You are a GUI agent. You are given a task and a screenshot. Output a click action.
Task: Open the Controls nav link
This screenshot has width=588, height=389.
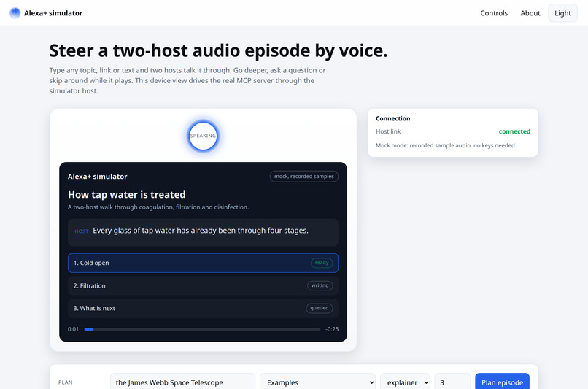(494, 13)
